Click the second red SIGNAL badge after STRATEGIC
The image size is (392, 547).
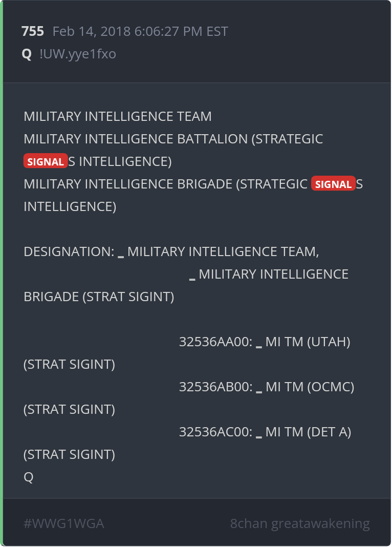[x=333, y=184]
